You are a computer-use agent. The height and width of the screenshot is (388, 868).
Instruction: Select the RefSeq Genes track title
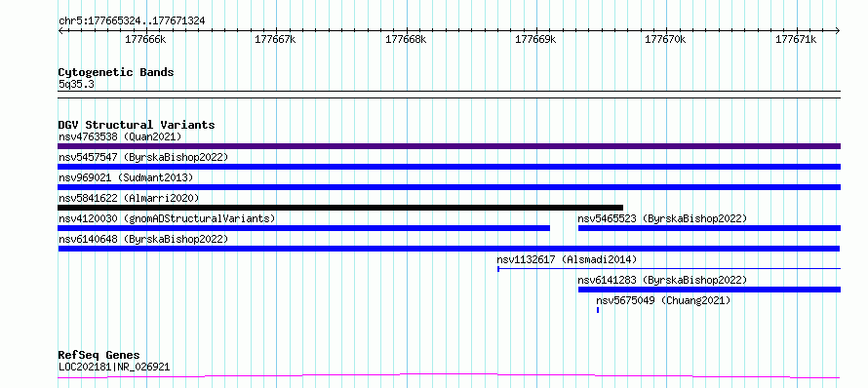tap(99, 356)
